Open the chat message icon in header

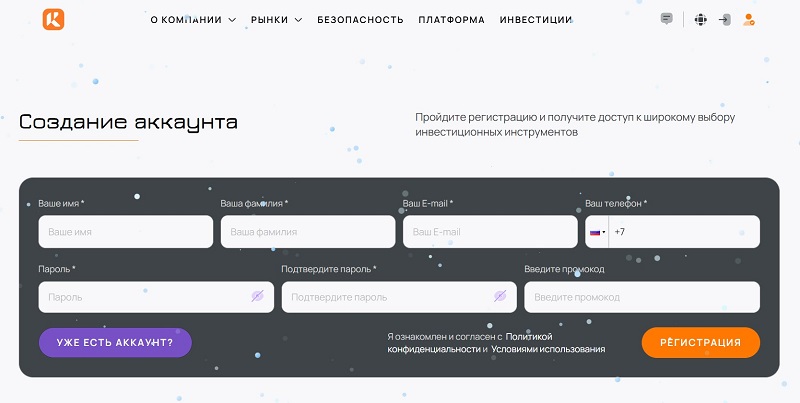[x=666, y=19]
